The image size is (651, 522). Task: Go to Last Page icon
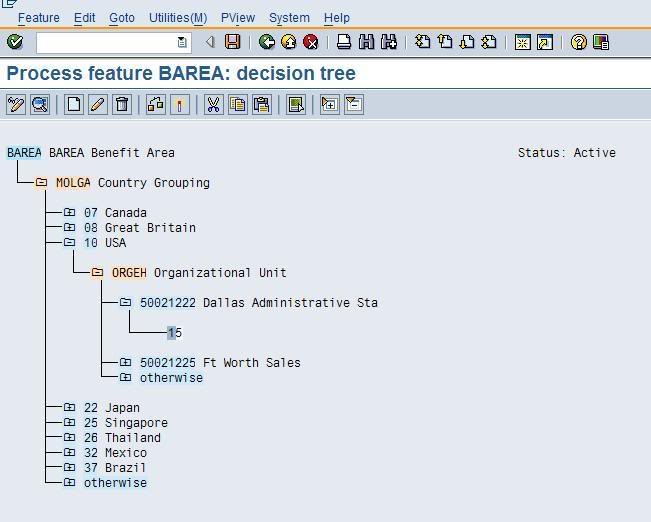[x=489, y=42]
